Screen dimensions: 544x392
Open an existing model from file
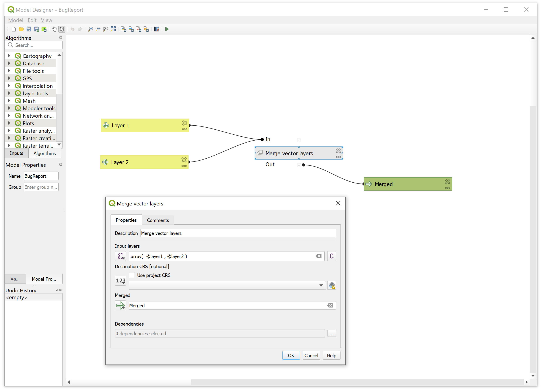21,29
